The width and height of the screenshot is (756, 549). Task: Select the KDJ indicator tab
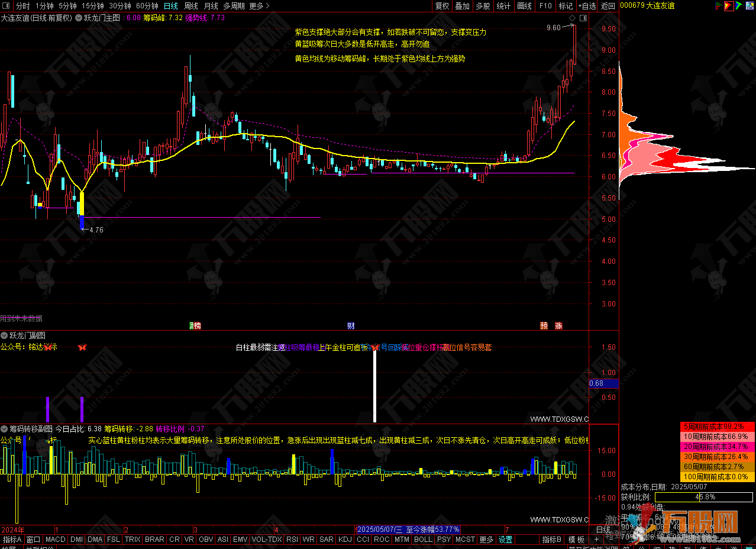coord(345,540)
